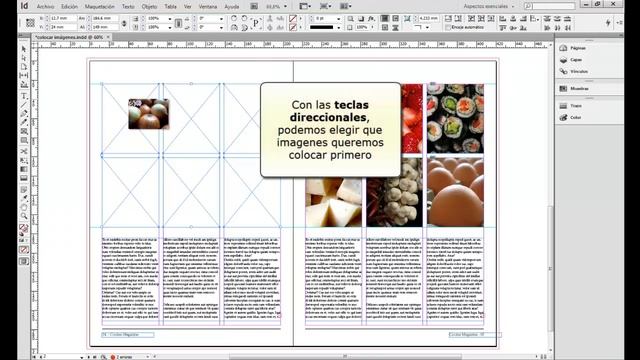Select the Line tool
This screenshot has width=640, height=360.
(24, 105)
